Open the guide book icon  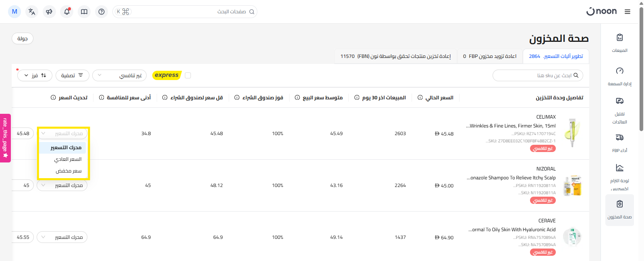point(84,12)
